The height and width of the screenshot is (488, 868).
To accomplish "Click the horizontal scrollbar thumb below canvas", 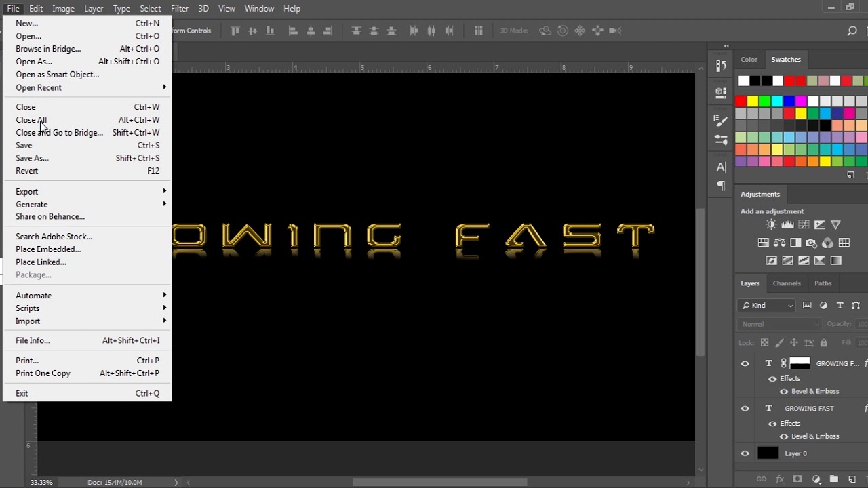I will click(x=439, y=482).
